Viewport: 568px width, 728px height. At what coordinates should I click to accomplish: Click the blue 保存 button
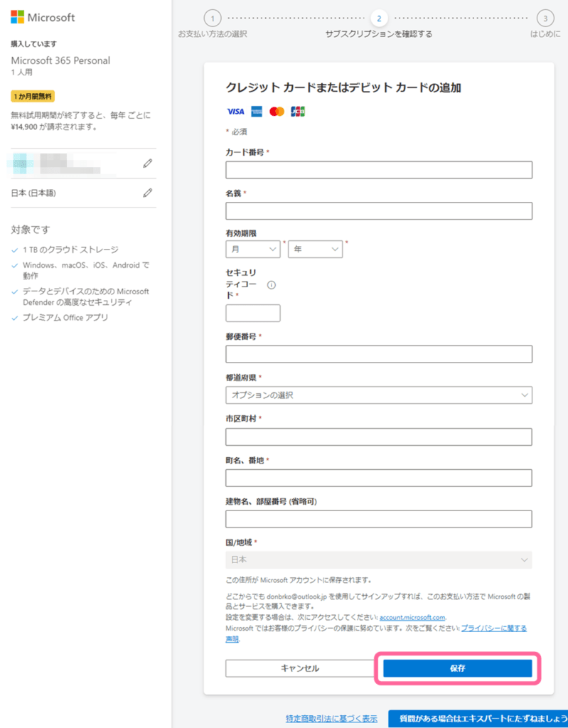click(458, 668)
